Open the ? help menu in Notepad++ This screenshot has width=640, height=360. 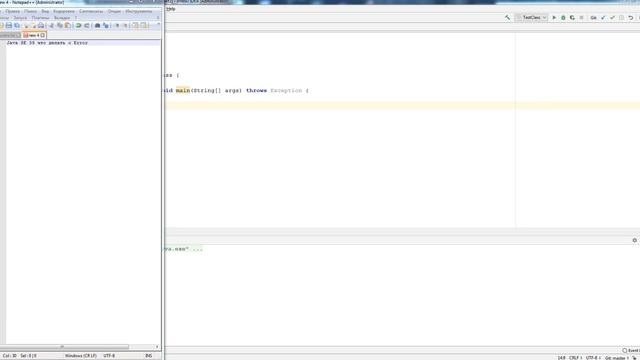(76, 18)
